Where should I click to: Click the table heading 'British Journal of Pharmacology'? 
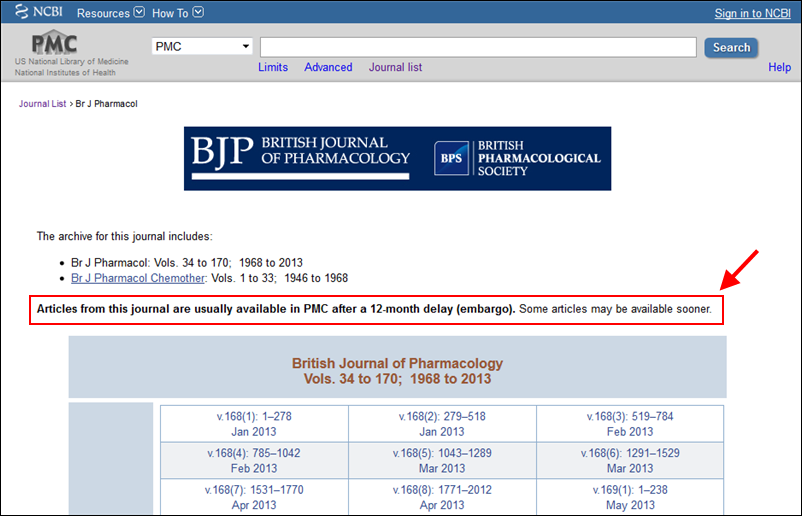397,363
